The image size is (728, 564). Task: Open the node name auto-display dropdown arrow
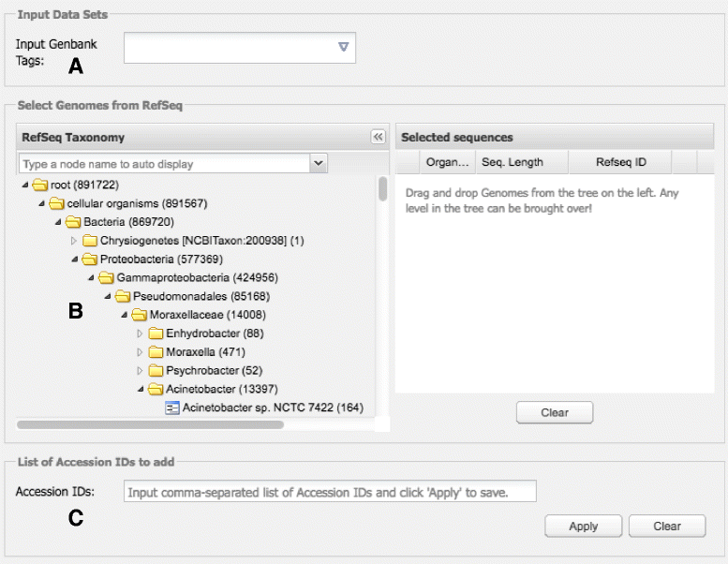pyautogui.click(x=319, y=163)
